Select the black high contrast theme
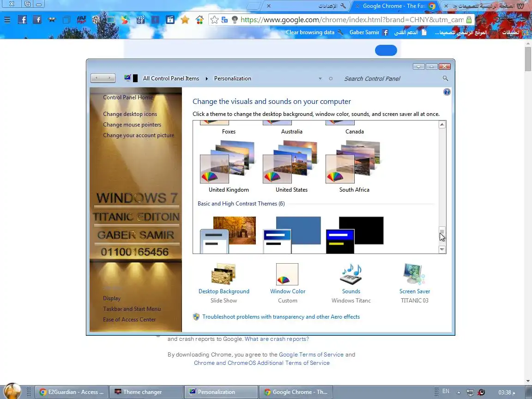 (x=355, y=235)
